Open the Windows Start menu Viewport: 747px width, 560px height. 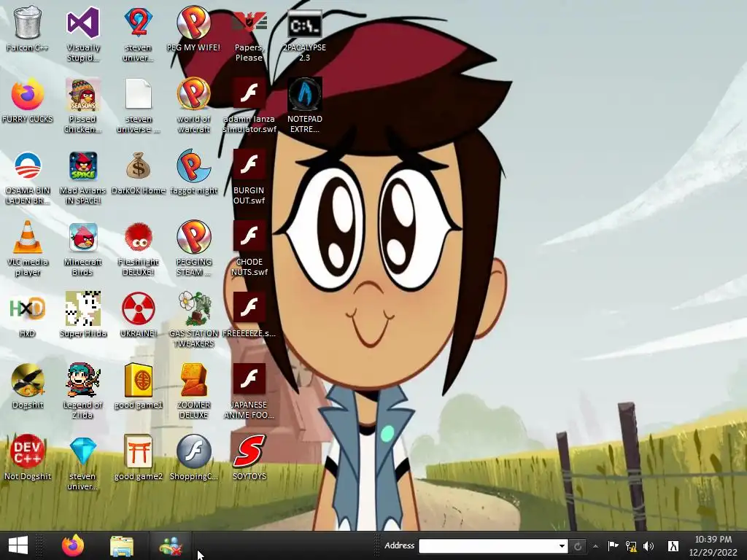pyautogui.click(x=18, y=545)
